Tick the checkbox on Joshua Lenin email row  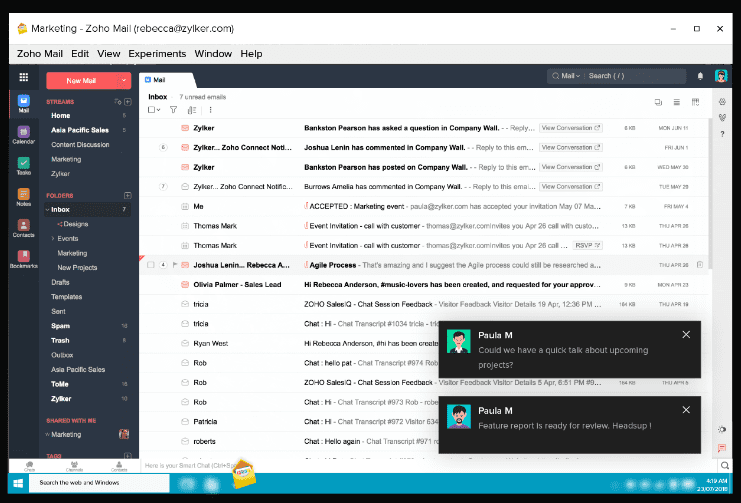pyautogui.click(x=151, y=265)
